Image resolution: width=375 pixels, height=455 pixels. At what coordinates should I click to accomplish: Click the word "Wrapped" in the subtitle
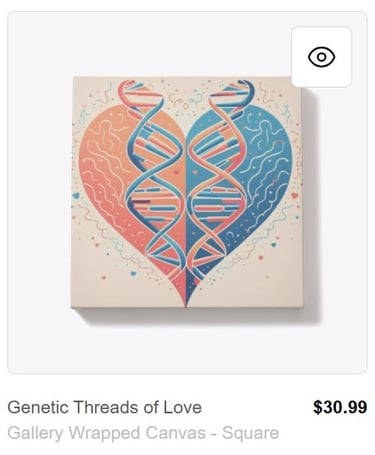105,434
